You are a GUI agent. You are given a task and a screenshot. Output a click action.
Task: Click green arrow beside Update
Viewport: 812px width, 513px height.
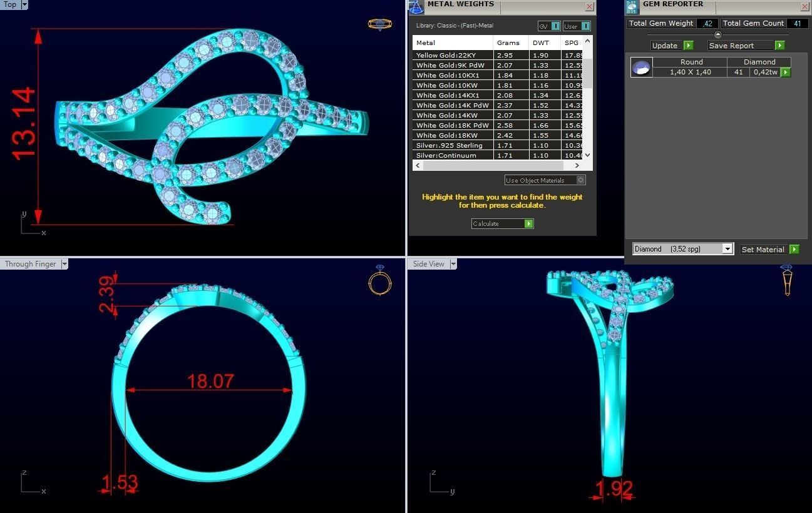point(688,45)
